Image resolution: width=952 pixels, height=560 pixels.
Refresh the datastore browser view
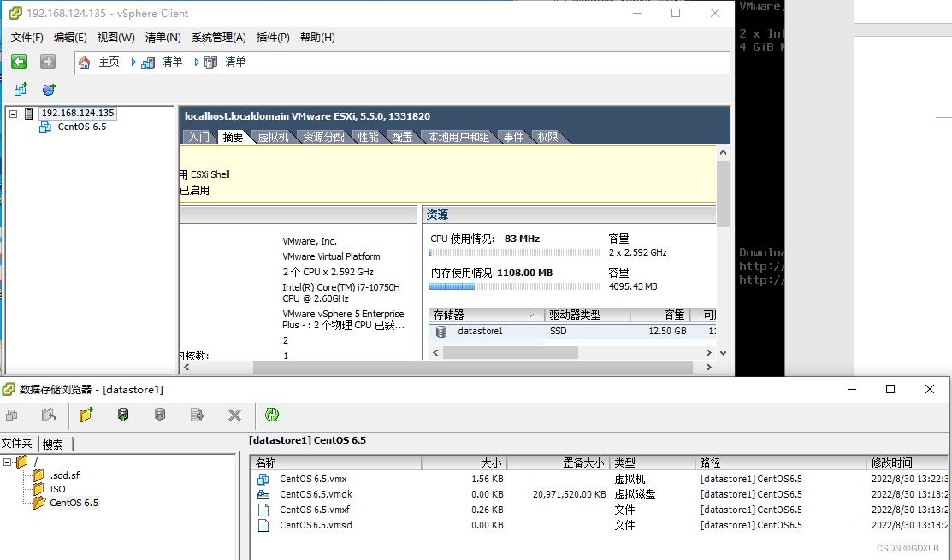click(272, 415)
